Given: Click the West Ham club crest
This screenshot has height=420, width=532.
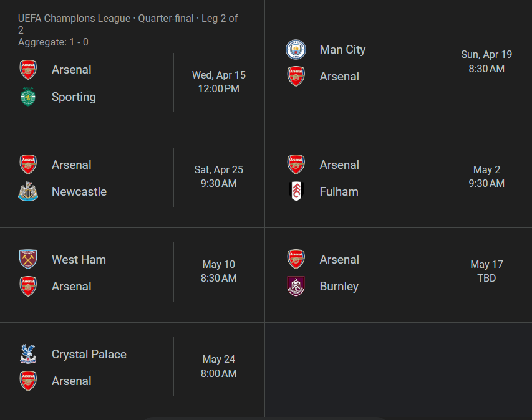Looking at the screenshot, I should coord(28,260).
